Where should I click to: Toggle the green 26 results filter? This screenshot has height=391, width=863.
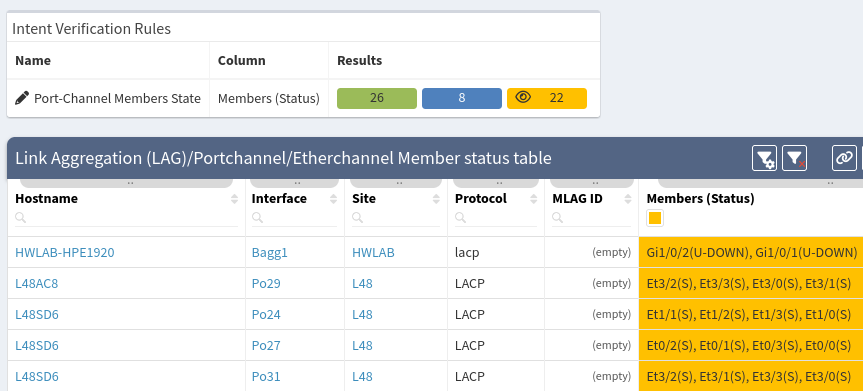(377, 98)
